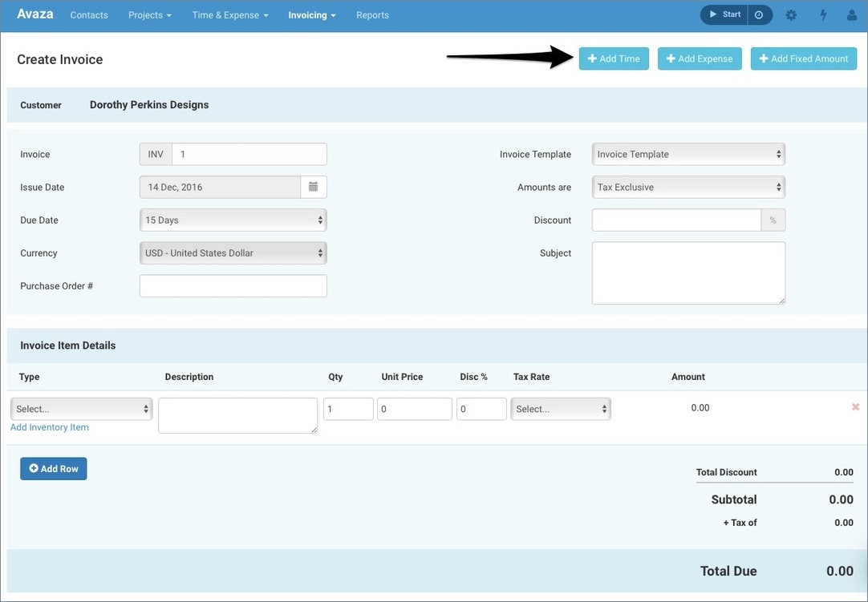Open the Time & Expense menu
The height and width of the screenshot is (602, 868).
229,14
